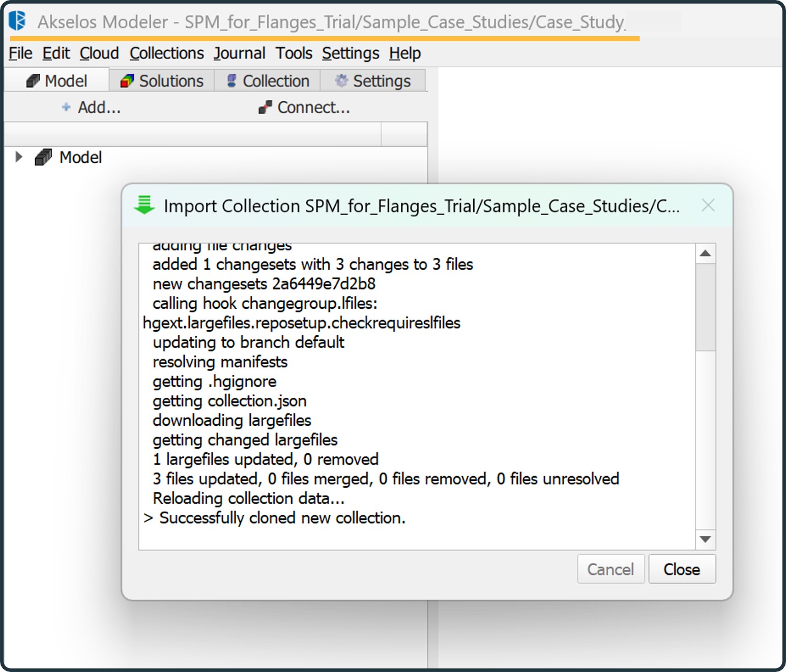Open the Journal menu
This screenshot has height=672, width=786.
(x=240, y=53)
